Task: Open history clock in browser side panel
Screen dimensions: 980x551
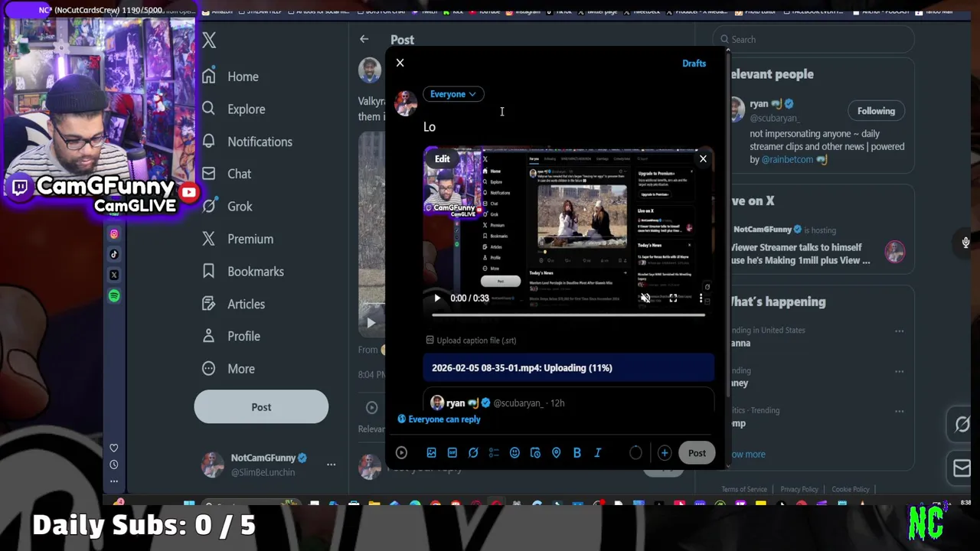Action: (114, 465)
